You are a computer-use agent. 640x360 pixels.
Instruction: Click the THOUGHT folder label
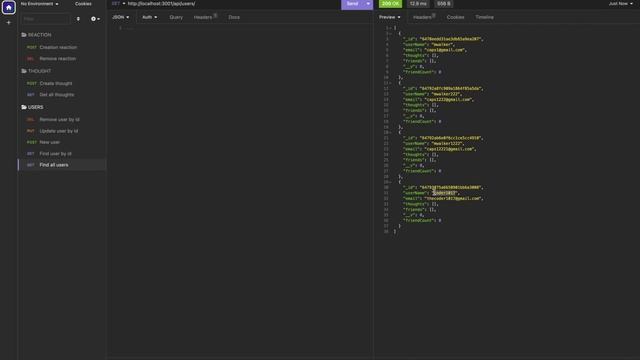click(40, 71)
